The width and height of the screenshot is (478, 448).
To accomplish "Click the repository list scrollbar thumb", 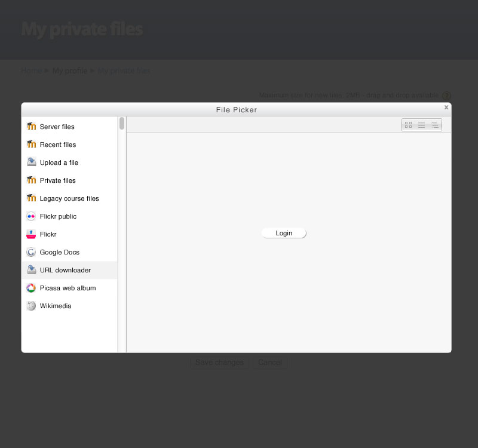I will click(x=122, y=124).
